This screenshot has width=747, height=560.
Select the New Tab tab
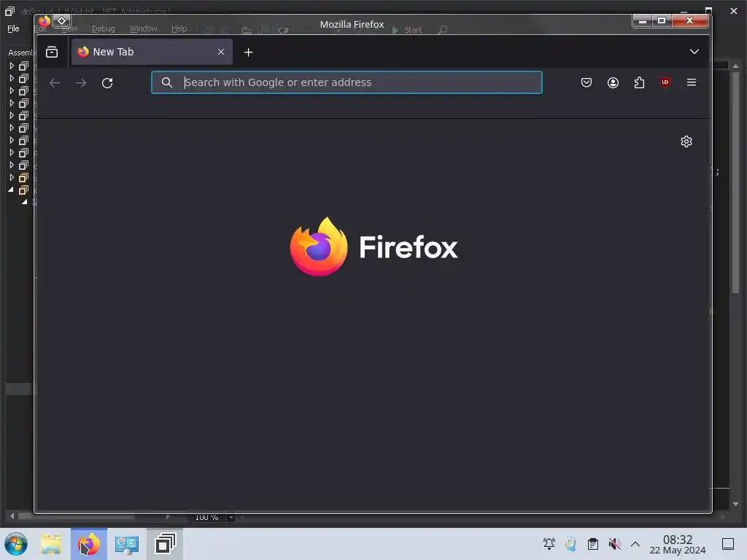click(152, 52)
